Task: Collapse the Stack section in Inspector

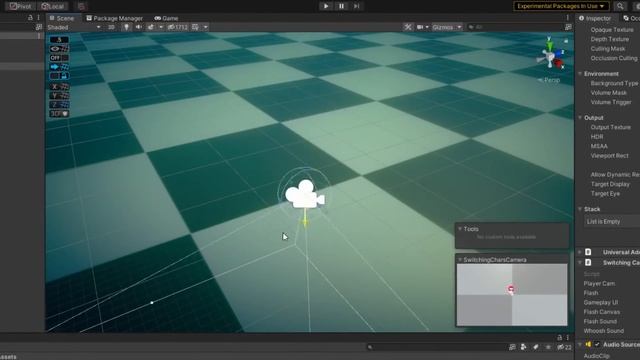Action: (580, 209)
